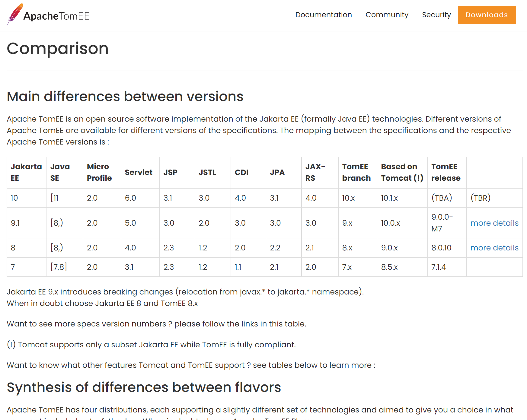Click the TomEE branch column header
The image size is (527, 420).
(358, 172)
